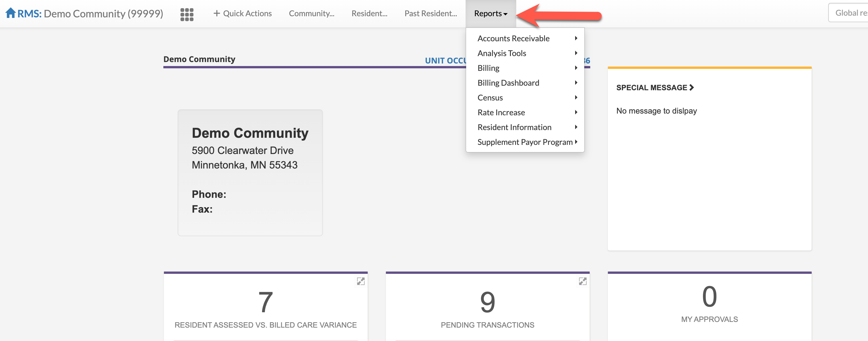Expand the Pending Transactions card icon
Image resolution: width=868 pixels, height=341 pixels.
(x=583, y=281)
